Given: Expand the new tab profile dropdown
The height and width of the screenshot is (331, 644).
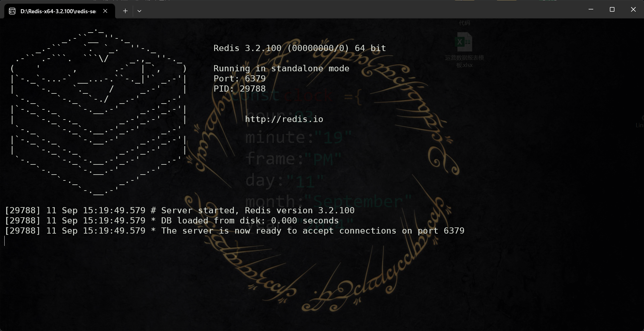Looking at the screenshot, I should pyautogui.click(x=139, y=11).
